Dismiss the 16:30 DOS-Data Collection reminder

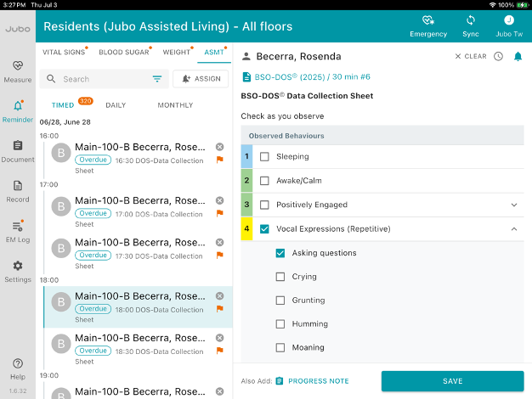[x=220, y=147]
